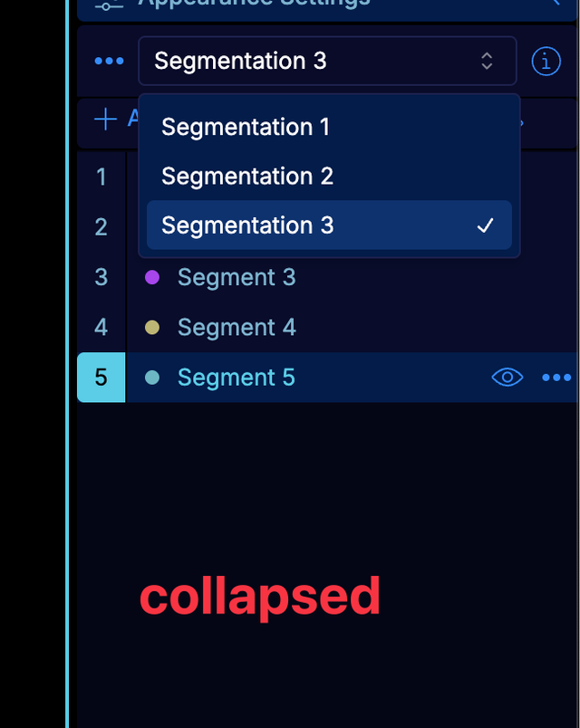This screenshot has height=728, width=580.
Task: Click Segment 5's teal color dot
Action: (x=151, y=378)
